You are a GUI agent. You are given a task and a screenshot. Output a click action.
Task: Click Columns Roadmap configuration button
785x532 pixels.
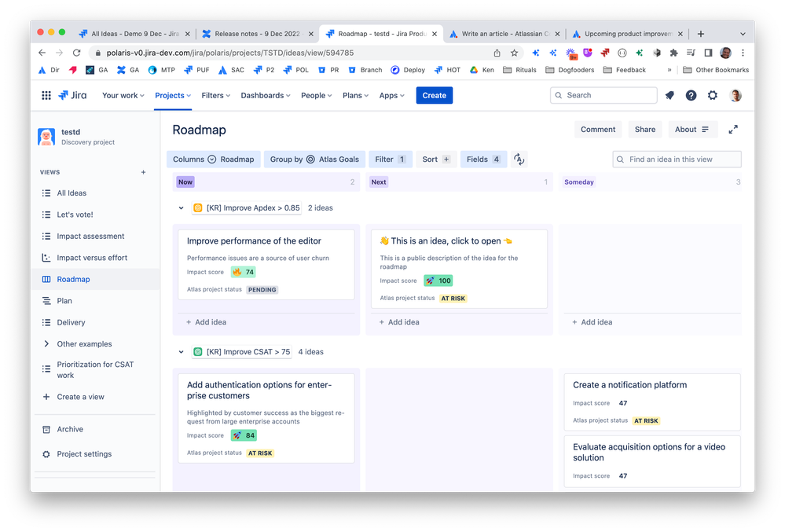[x=213, y=160]
